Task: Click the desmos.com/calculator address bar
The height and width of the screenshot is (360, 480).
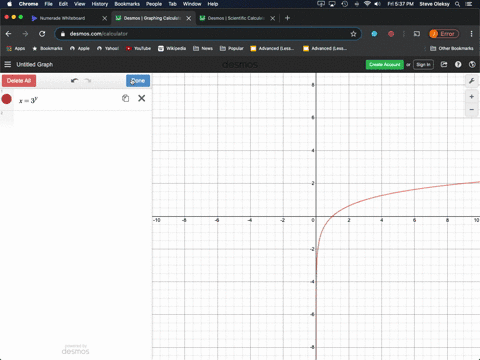Action: (207, 34)
